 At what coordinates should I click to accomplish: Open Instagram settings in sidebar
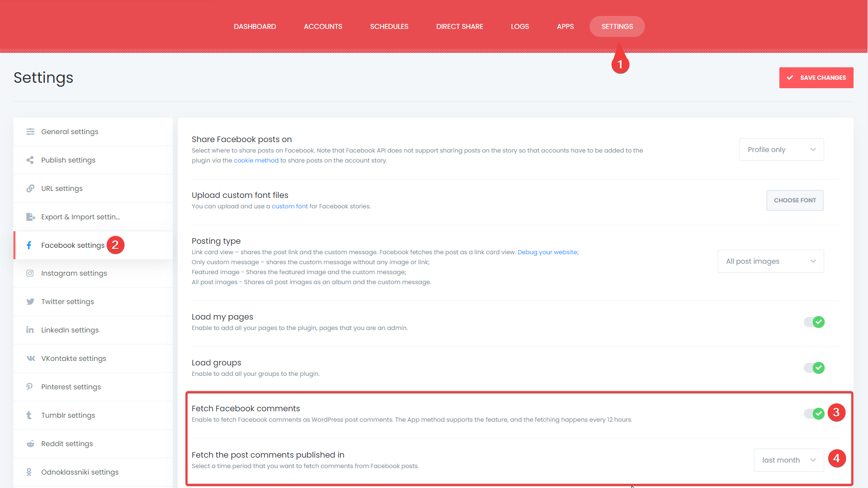[x=93, y=273]
